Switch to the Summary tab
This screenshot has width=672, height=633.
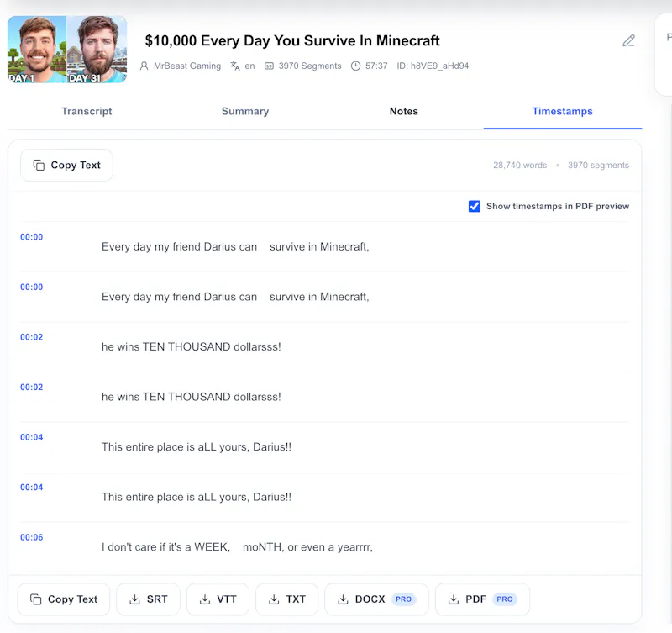click(245, 111)
